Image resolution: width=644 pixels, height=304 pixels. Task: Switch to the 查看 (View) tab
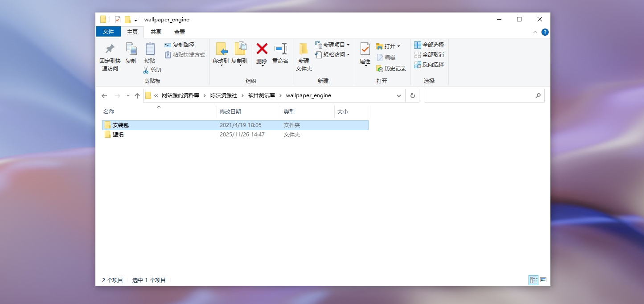coord(179,32)
